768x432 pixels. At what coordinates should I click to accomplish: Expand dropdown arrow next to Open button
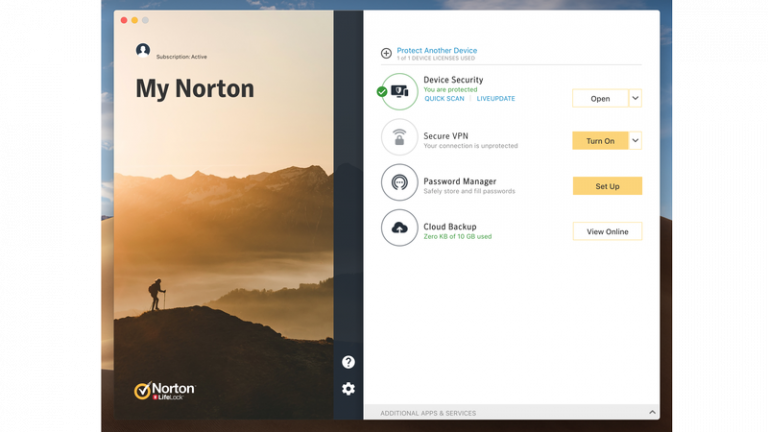(x=636, y=98)
